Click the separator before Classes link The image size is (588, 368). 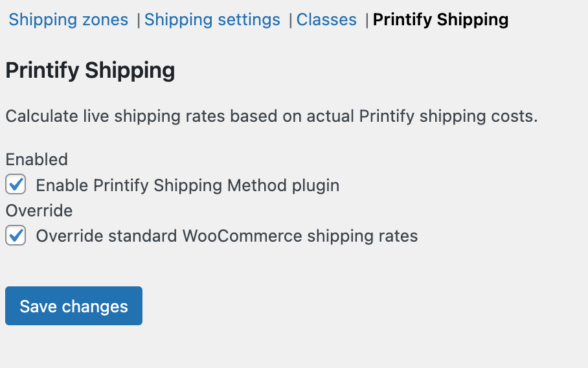[290, 21]
